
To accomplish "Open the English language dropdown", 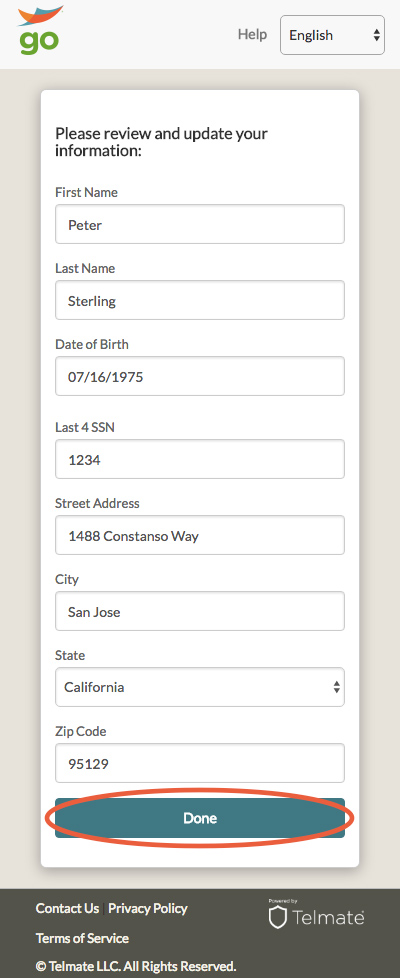I will pos(333,35).
